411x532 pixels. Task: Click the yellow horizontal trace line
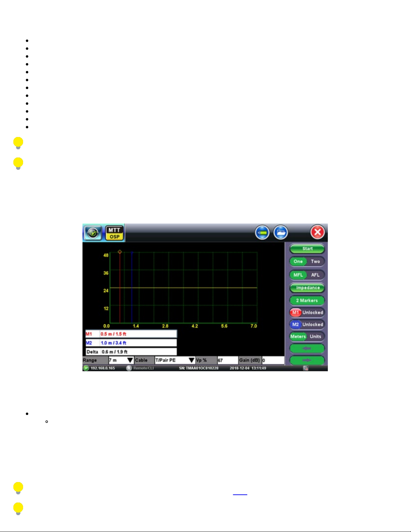coord(184,288)
